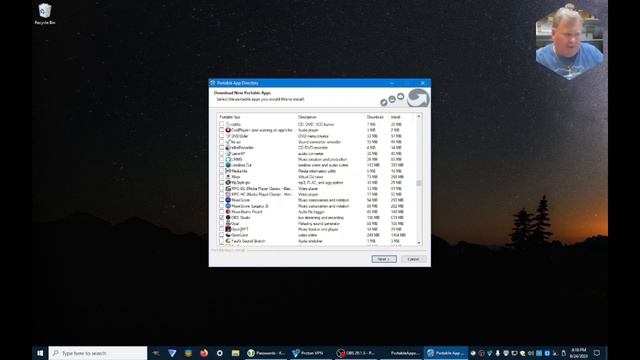The height and width of the screenshot is (360, 640).
Task: Tick the OpenShot checkbox
Action: (x=222, y=235)
